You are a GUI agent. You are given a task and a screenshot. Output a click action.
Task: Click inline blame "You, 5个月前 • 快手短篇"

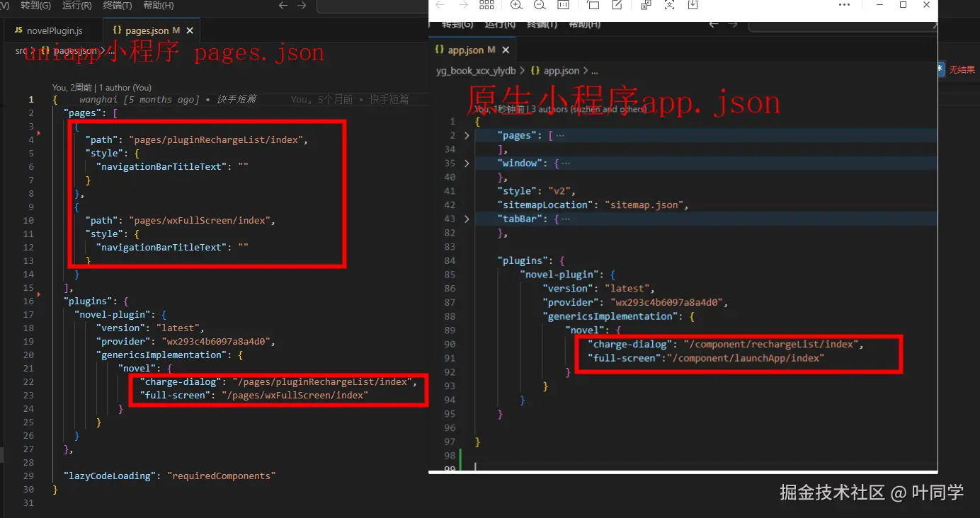(349, 100)
